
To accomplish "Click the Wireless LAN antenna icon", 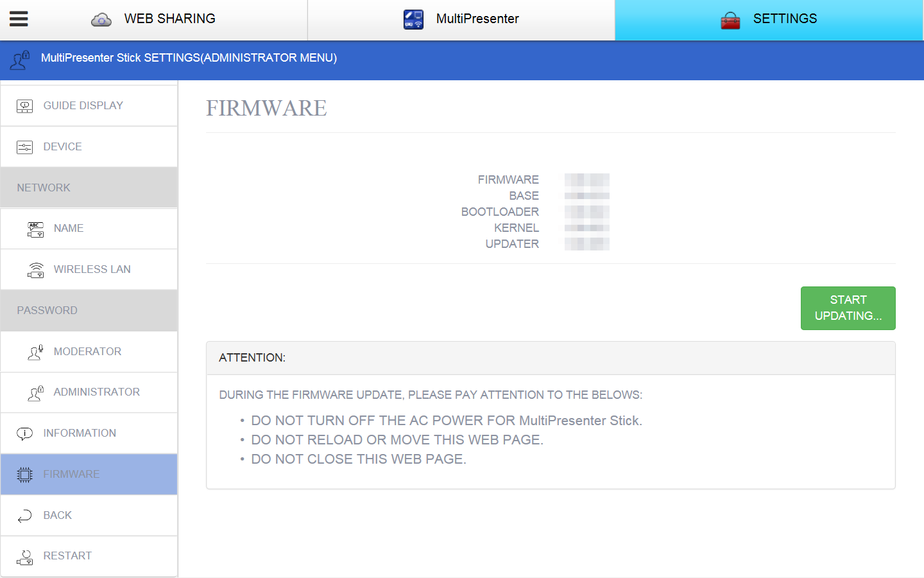I will pos(35,269).
